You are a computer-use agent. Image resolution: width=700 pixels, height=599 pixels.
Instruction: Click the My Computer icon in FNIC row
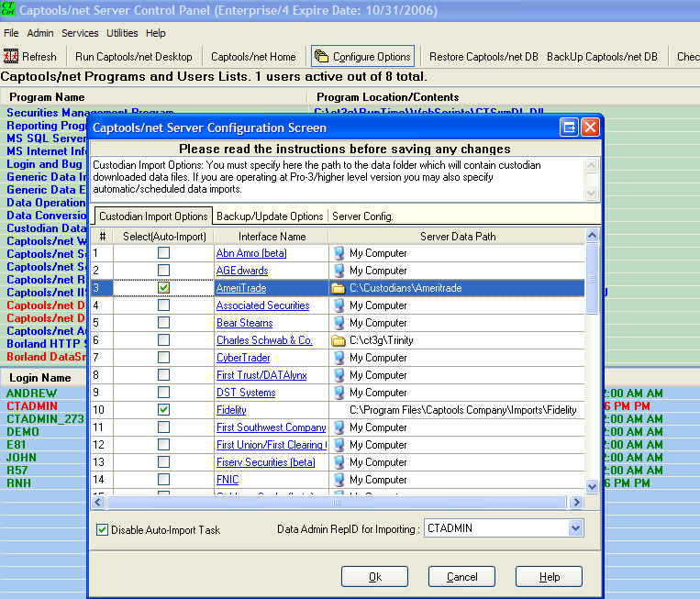click(339, 480)
